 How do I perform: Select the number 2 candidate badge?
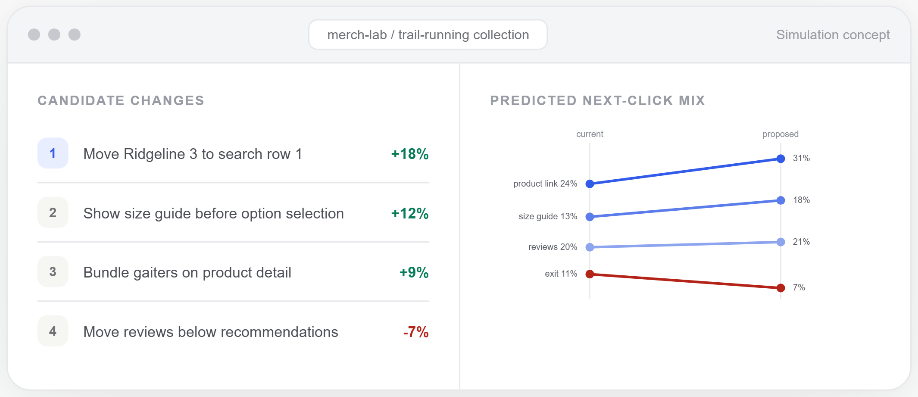coord(53,213)
